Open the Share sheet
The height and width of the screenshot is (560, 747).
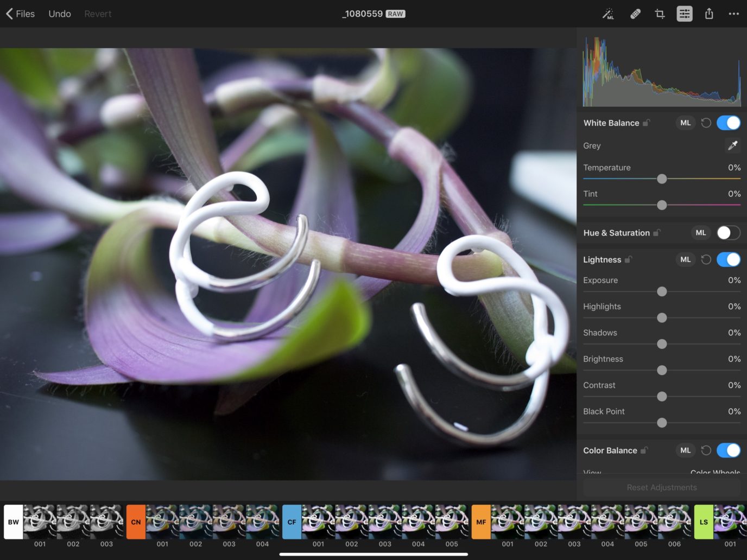click(709, 14)
